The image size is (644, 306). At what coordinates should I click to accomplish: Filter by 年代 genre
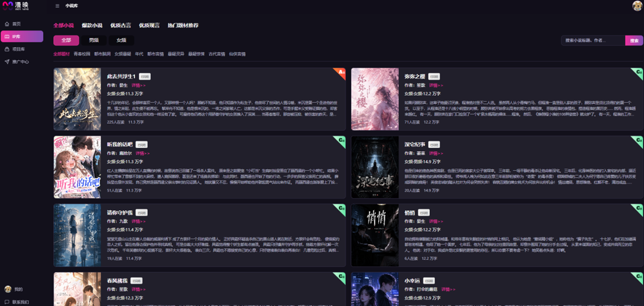coord(139,54)
